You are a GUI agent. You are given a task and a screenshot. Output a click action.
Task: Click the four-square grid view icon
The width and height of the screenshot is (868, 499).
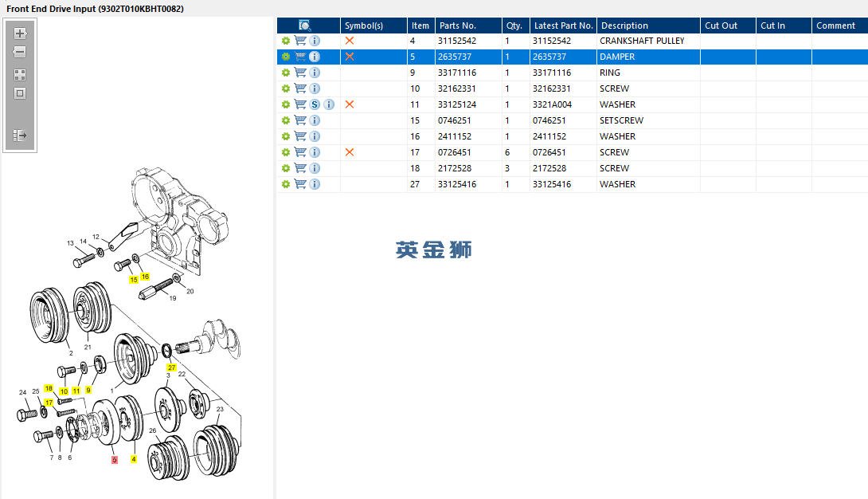(x=20, y=75)
